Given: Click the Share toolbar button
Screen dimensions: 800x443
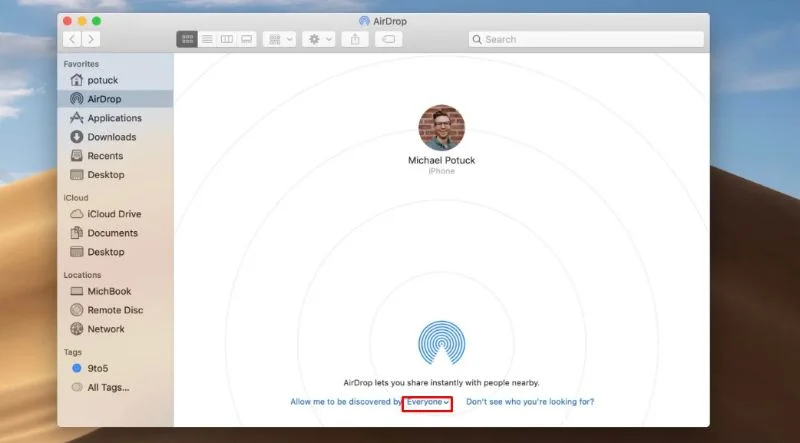Looking at the screenshot, I should point(355,39).
